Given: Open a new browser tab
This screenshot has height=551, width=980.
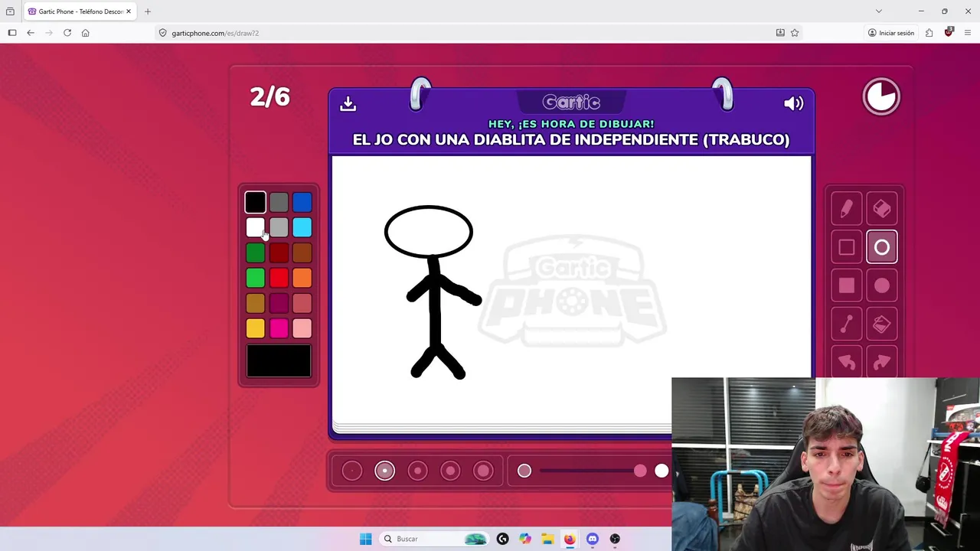Looking at the screenshot, I should 148,11.
